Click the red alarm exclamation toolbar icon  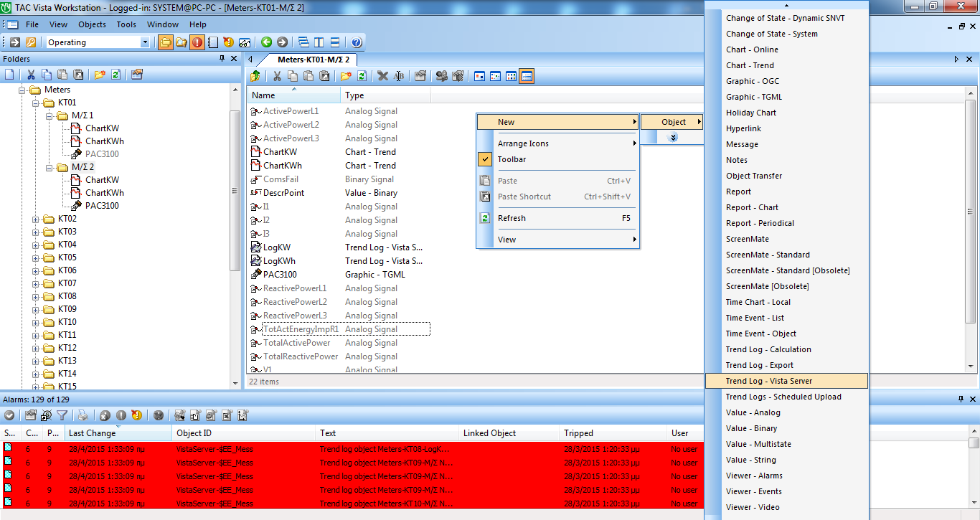[197, 42]
